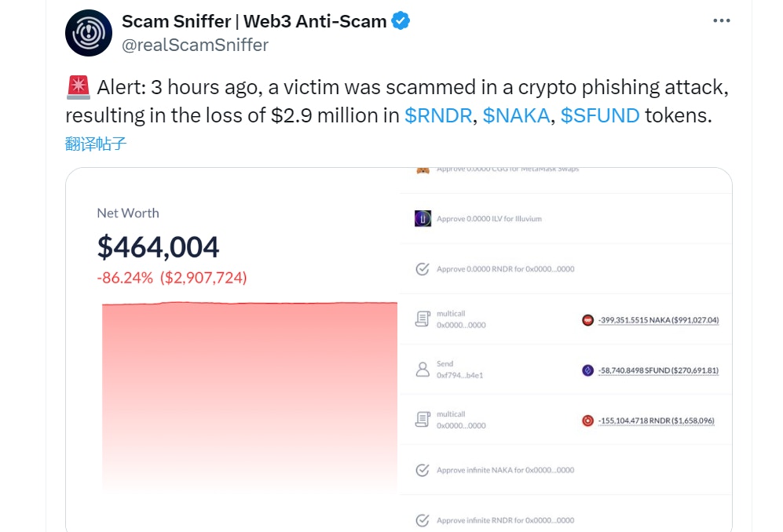Click the Scam Sniffer profile avatar

(x=89, y=33)
